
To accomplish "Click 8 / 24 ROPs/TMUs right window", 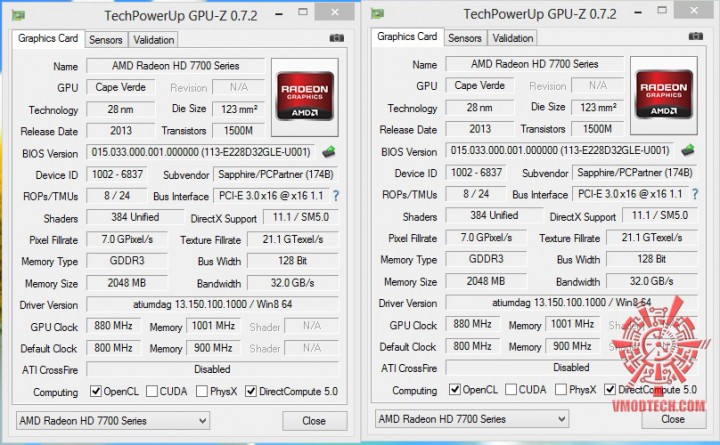I will [476, 194].
